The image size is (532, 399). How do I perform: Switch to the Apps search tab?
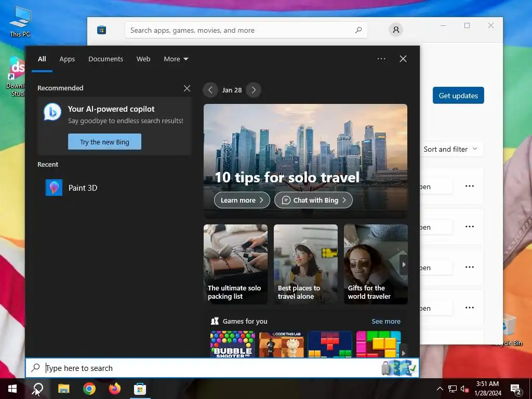pyautogui.click(x=67, y=59)
